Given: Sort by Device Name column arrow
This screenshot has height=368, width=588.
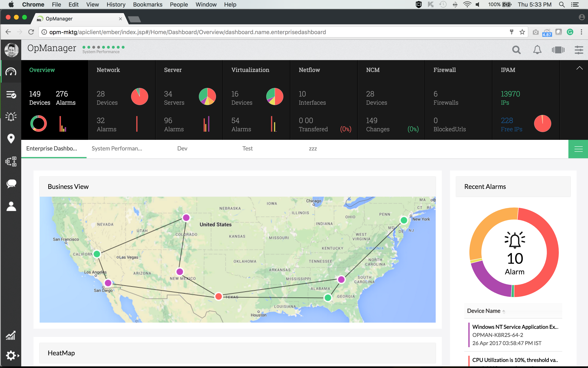Looking at the screenshot, I should click(504, 311).
